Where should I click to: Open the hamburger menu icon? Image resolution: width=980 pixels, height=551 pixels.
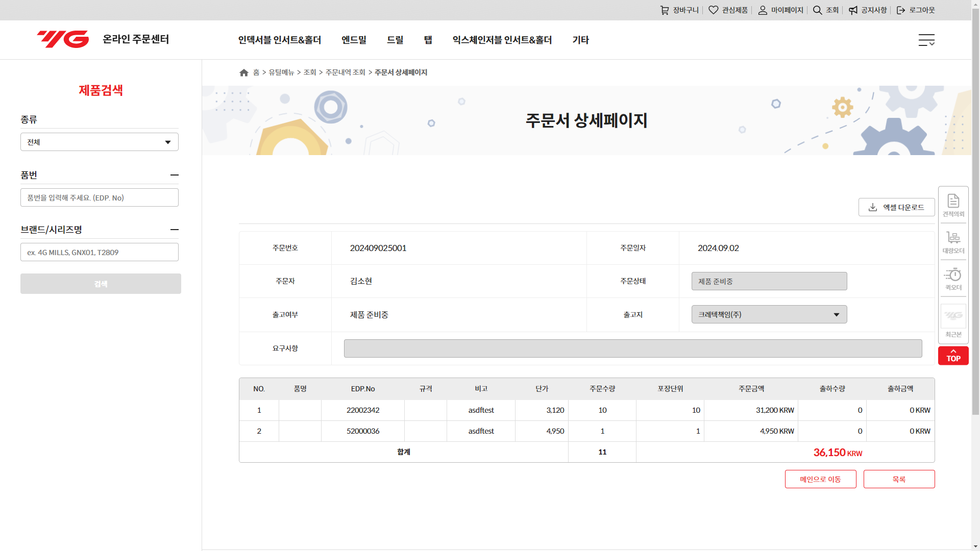click(926, 40)
